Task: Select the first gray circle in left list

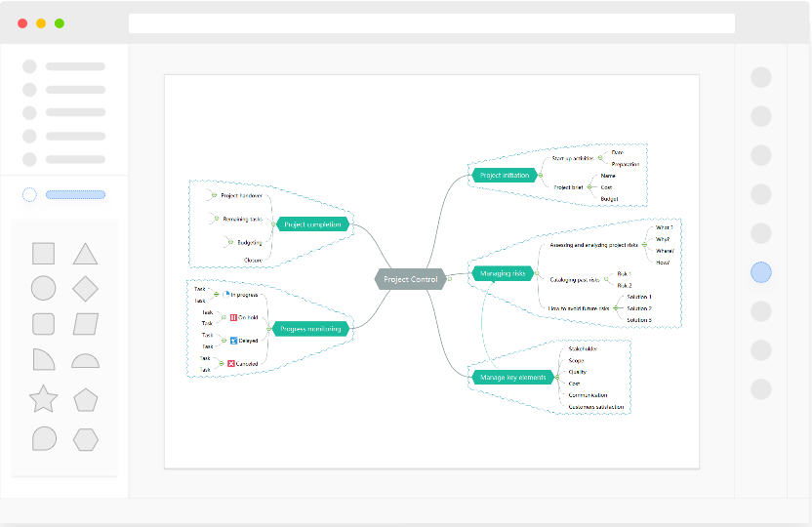Action: coord(29,66)
